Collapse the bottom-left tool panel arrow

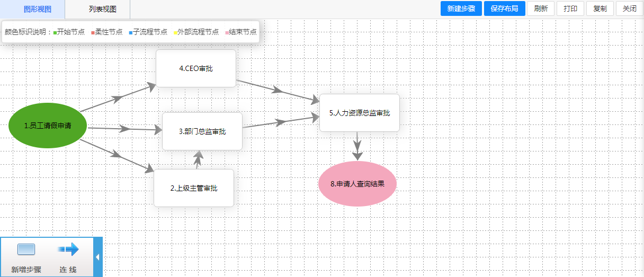click(97, 257)
